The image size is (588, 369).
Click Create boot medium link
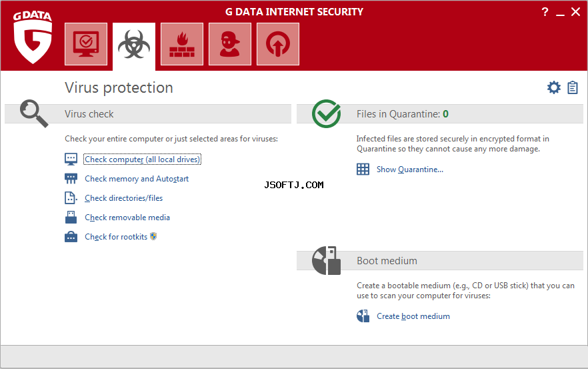[x=413, y=316]
